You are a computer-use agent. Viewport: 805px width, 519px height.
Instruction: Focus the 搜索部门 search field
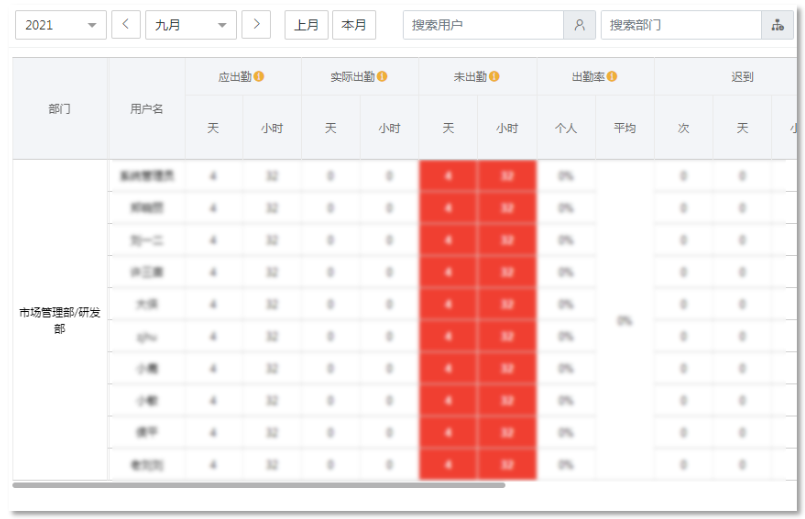pos(681,25)
